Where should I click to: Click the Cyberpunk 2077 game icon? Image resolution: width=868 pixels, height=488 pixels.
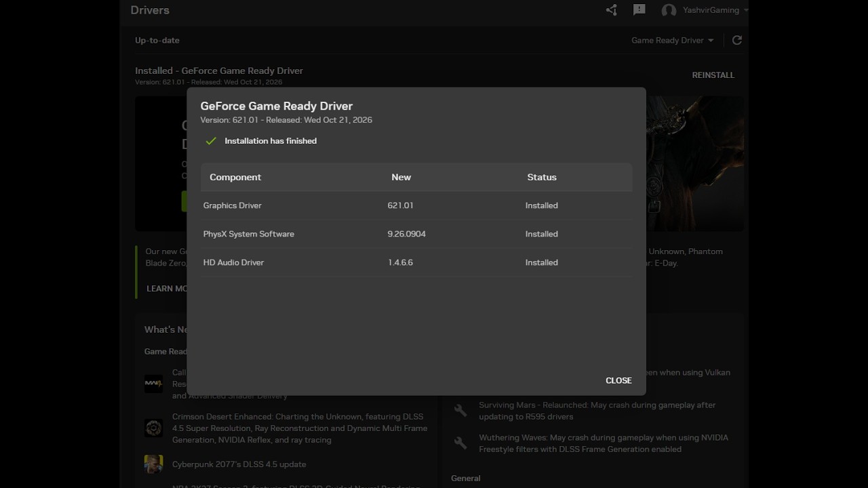(154, 464)
